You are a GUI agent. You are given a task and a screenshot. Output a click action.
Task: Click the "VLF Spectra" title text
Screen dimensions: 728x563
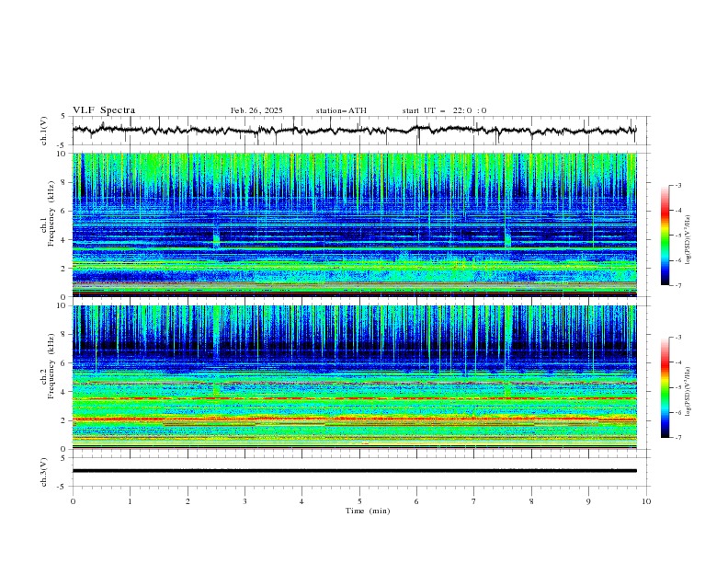(104, 110)
